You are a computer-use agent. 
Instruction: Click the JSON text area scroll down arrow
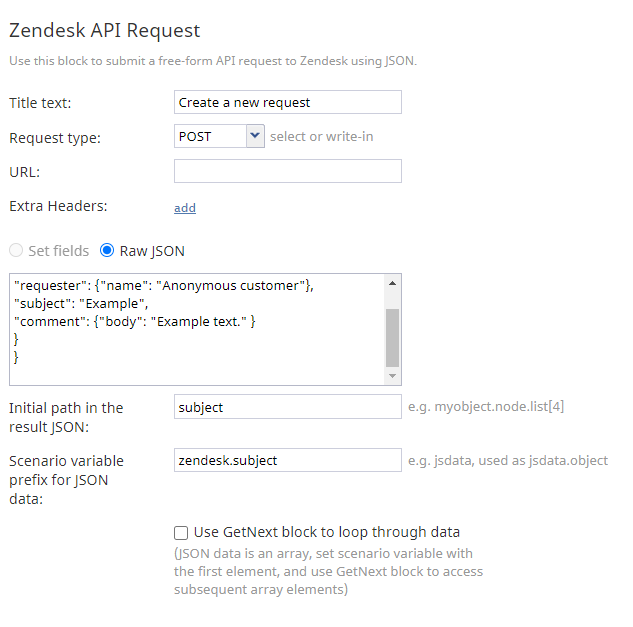(x=392, y=376)
